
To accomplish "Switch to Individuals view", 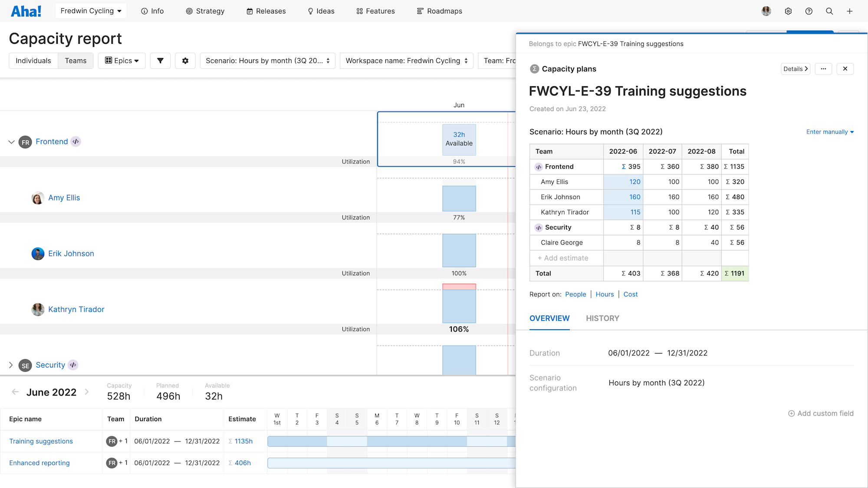I will pos(33,60).
